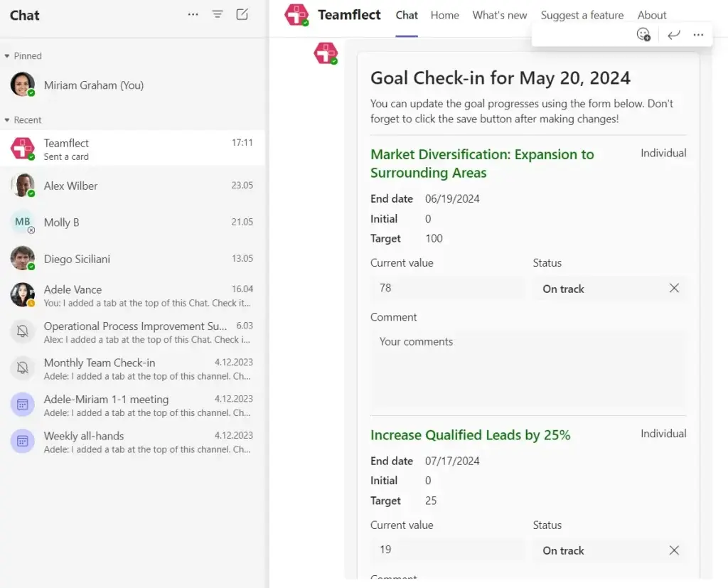Click Adele Vance's avatar
Image resolution: width=728 pixels, height=588 pixels.
(22, 295)
